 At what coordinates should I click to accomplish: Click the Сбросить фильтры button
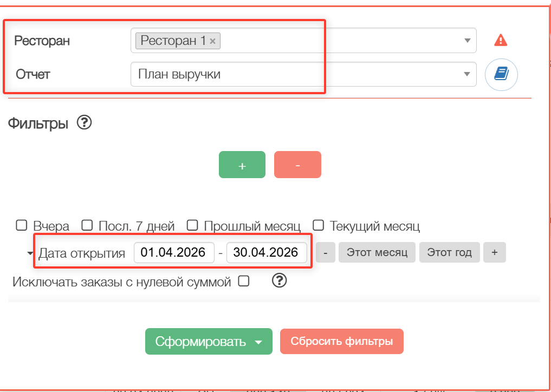[x=341, y=342]
